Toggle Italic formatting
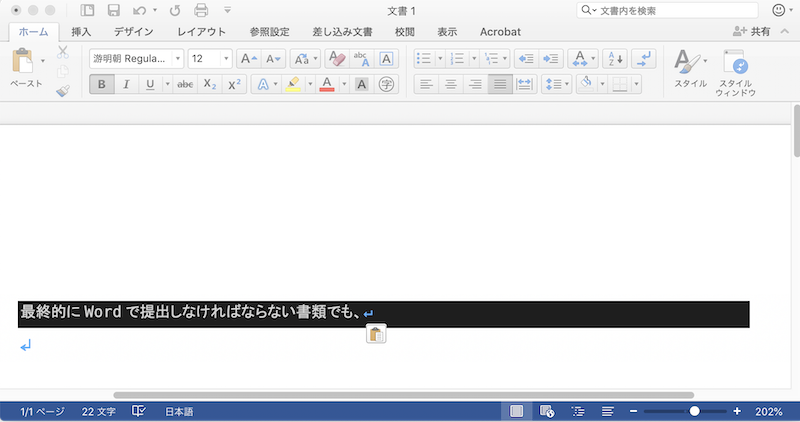The image size is (800, 422). [126, 84]
